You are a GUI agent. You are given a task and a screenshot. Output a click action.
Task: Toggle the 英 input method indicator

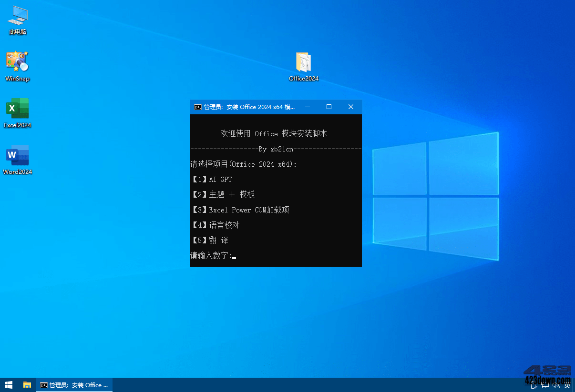point(567,385)
